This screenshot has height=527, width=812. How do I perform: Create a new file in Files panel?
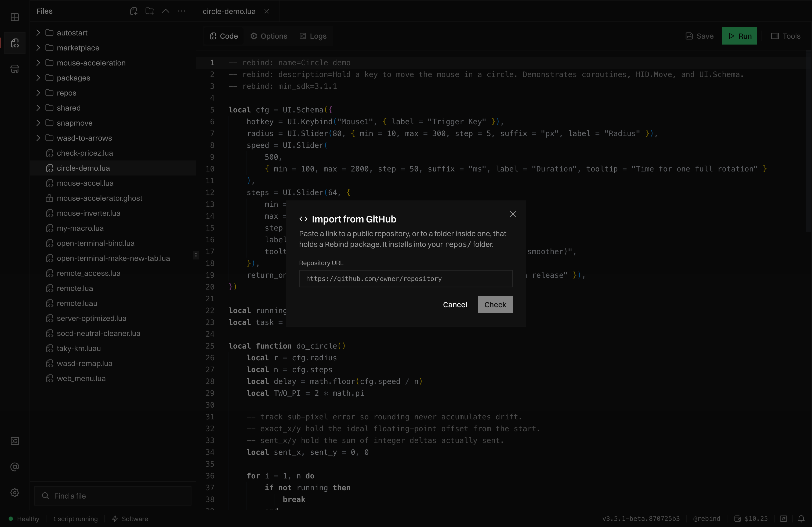pos(134,11)
